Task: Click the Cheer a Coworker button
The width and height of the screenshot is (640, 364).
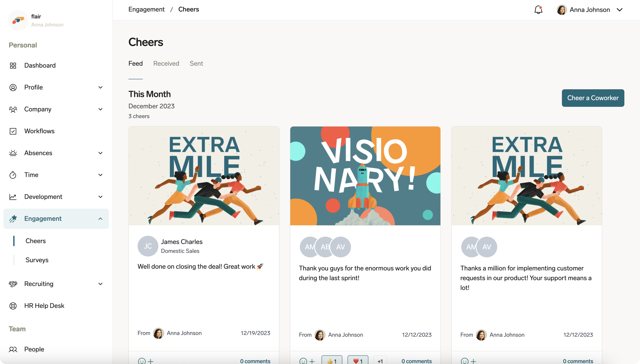Action: pyautogui.click(x=593, y=98)
